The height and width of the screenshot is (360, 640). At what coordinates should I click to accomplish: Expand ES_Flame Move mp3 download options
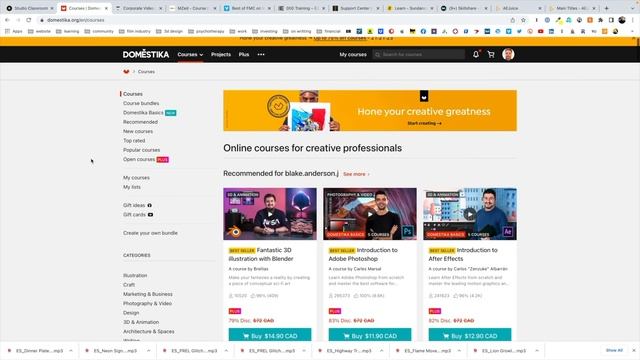click(459, 351)
